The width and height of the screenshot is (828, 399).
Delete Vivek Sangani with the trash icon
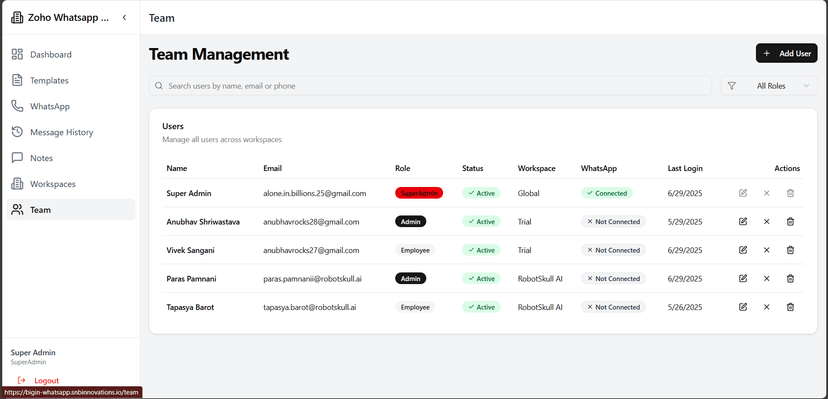[791, 250]
